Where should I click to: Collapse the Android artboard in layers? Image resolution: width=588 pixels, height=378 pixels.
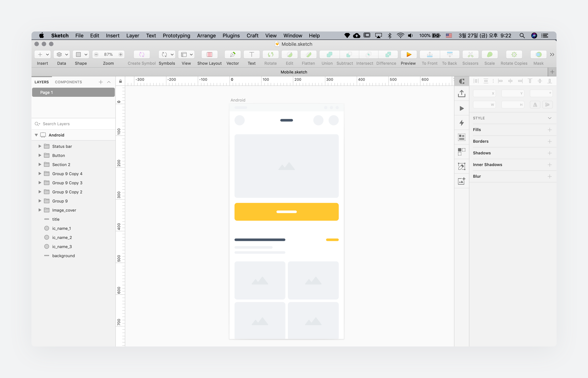click(x=36, y=135)
